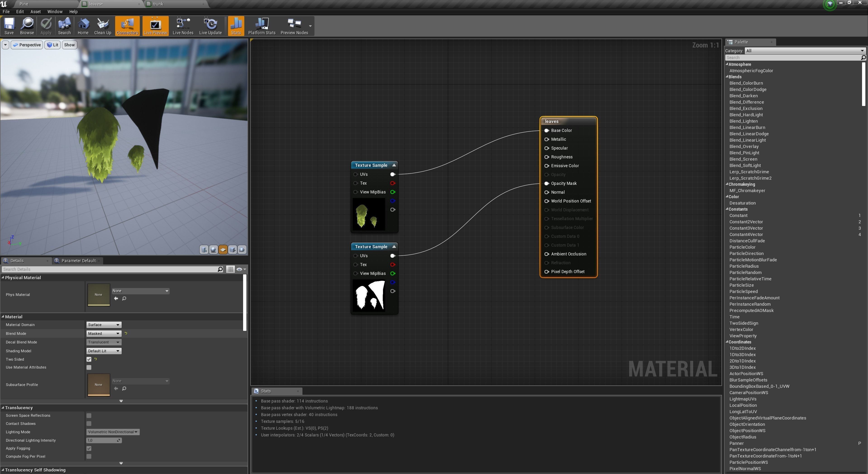
Task: Switch to the trunk tab
Action: (158, 4)
